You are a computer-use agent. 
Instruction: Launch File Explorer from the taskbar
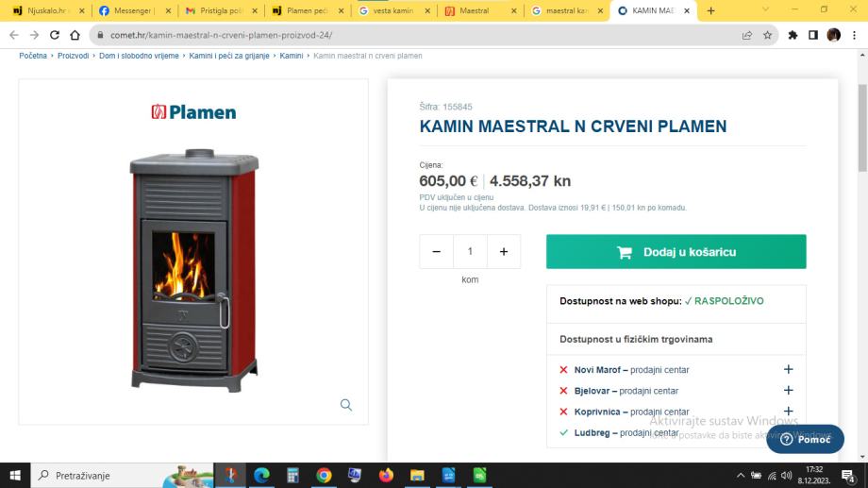click(x=417, y=476)
